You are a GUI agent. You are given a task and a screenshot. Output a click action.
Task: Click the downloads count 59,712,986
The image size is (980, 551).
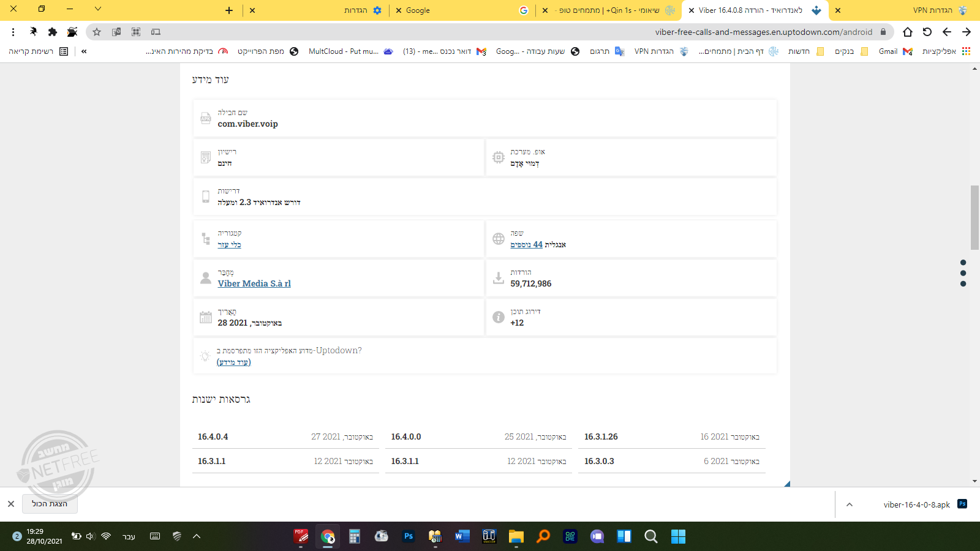tap(531, 283)
